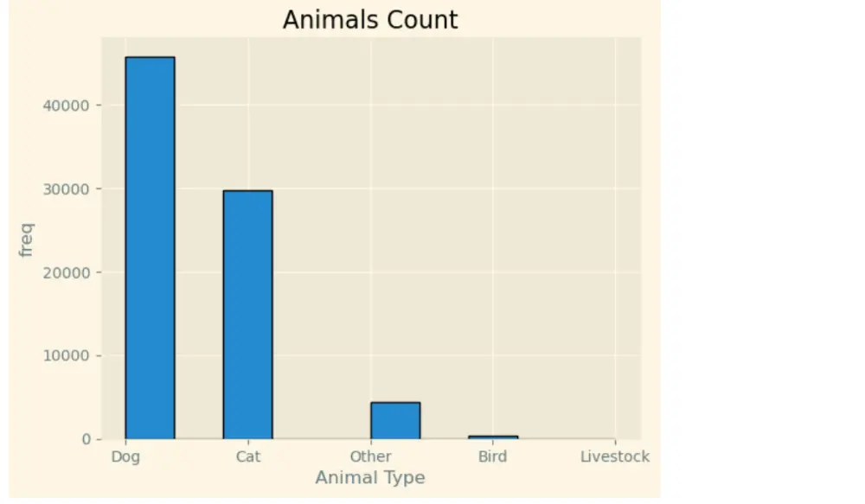Click the empty white area beside chart
Viewport: 865px width, 504px height.
(x=761, y=248)
